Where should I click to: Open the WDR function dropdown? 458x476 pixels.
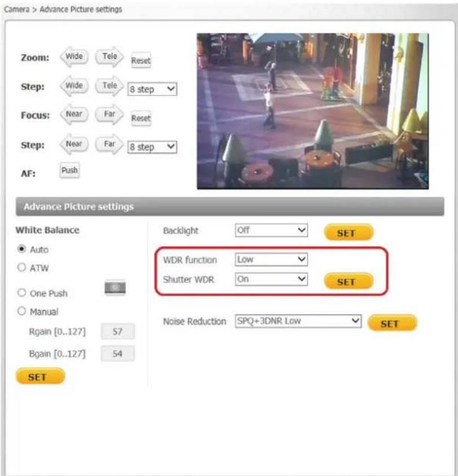coord(271,260)
